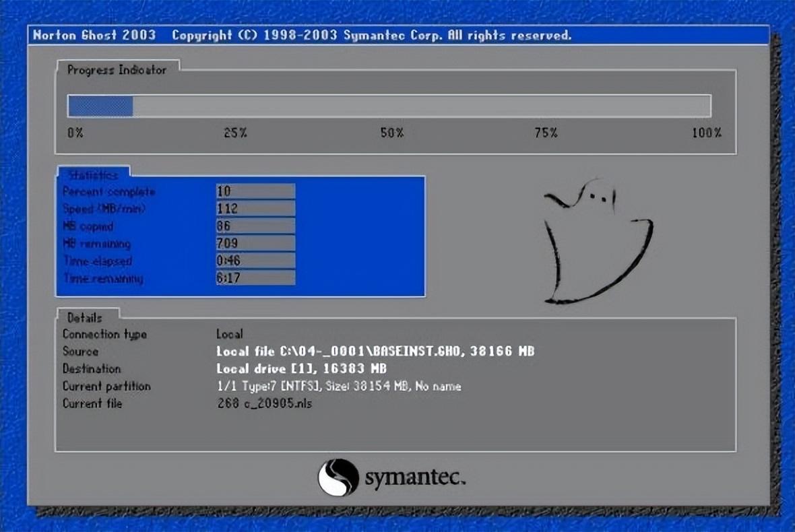This screenshot has width=795, height=532.
Task: Select the Speed (MB/min) value field
Action: point(255,209)
